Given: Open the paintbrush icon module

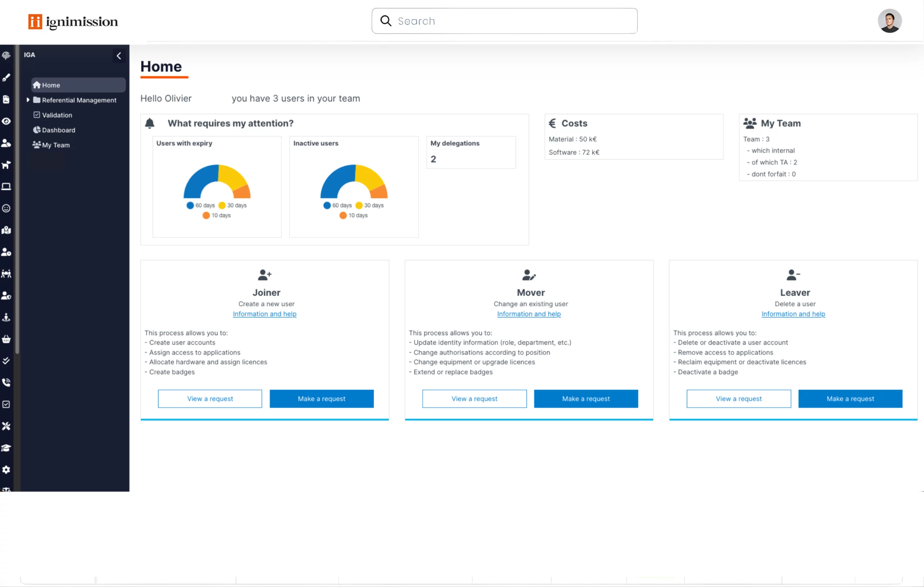Looking at the screenshot, I should coord(6,78).
